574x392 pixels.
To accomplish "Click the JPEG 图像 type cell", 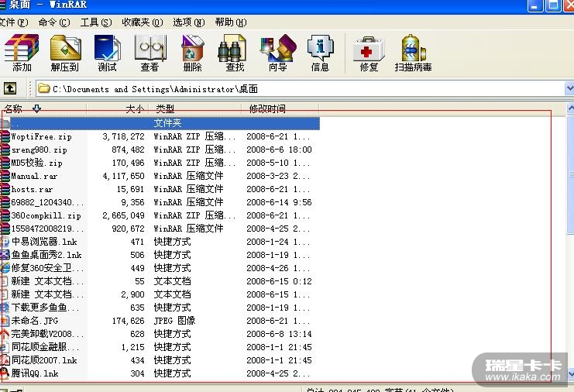I will point(174,321).
